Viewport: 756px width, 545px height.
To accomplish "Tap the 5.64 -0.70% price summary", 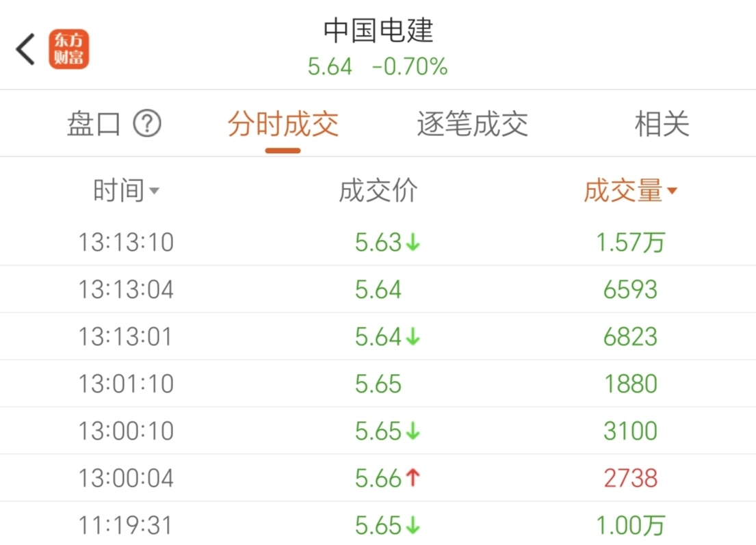I will point(378,66).
